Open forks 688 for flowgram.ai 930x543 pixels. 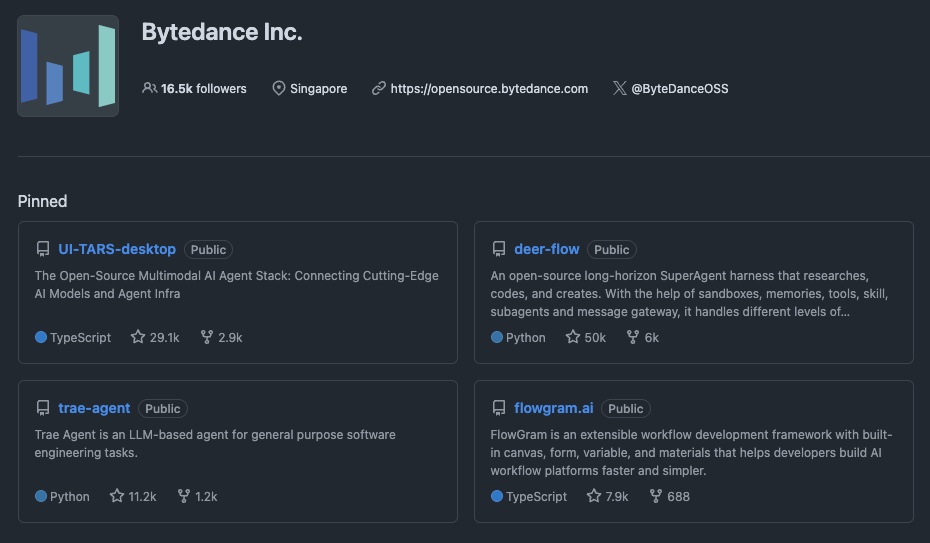(670, 496)
